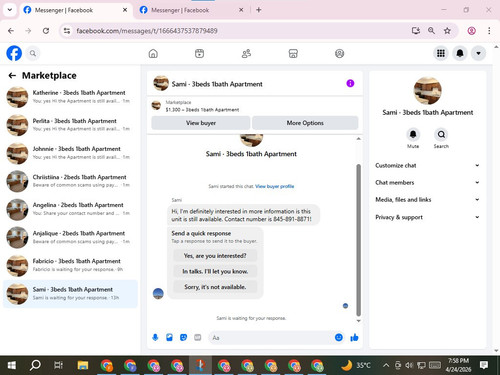Image resolution: width=500 pixels, height=375 pixels.
Task: Search in conversation using the Search icon
Action: pos(441,134)
